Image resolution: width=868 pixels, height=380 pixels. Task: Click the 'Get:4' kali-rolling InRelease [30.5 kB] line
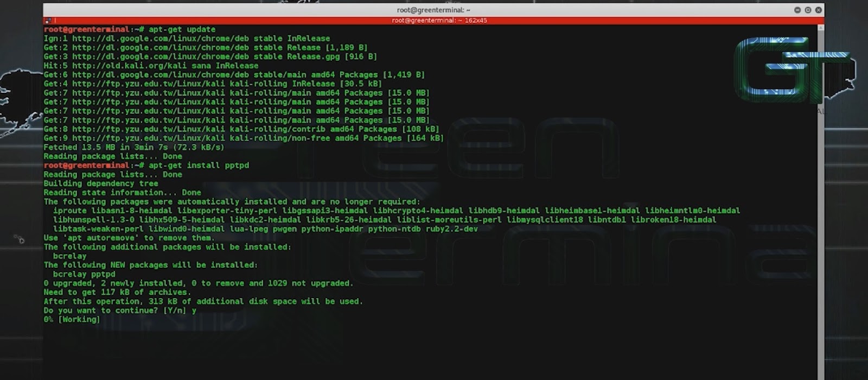click(213, 84)
